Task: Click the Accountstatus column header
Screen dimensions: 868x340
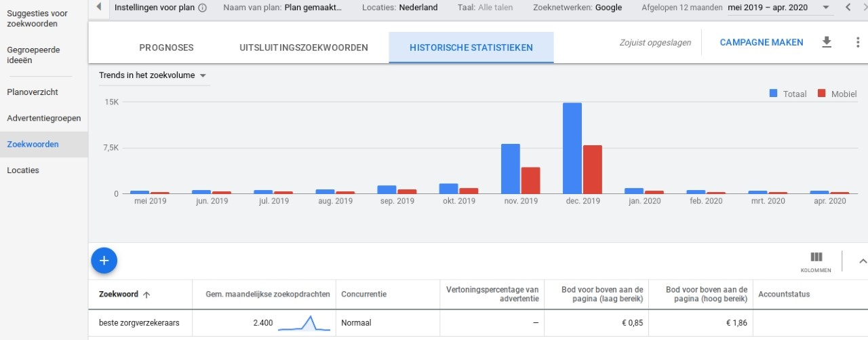Action: click(784, 295)
